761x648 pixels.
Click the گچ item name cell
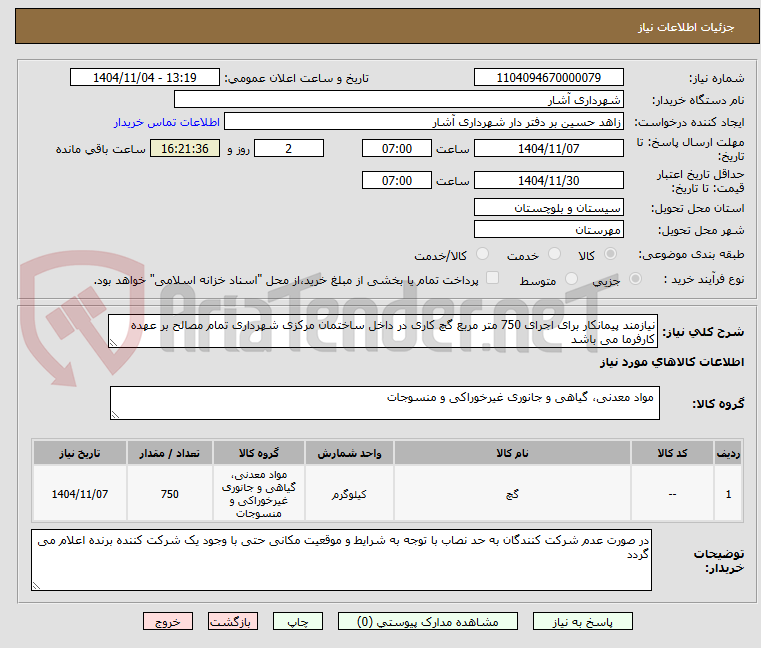[512, 494]
